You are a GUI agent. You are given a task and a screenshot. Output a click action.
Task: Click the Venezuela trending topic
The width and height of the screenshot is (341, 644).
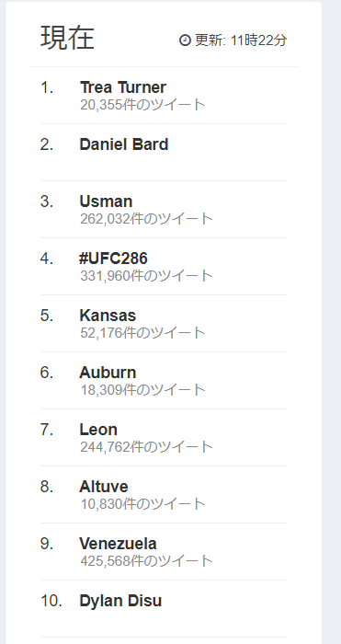pyautogui.click(x=118, y=545)
